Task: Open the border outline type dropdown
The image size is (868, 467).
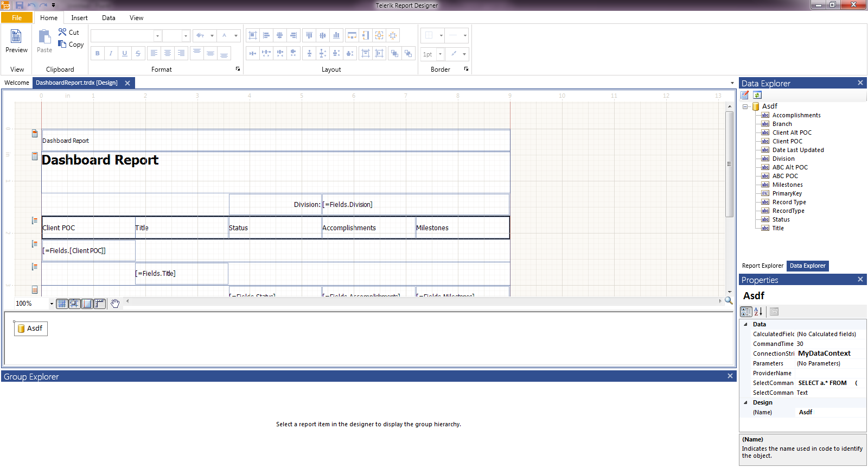Action: [441, 35]
